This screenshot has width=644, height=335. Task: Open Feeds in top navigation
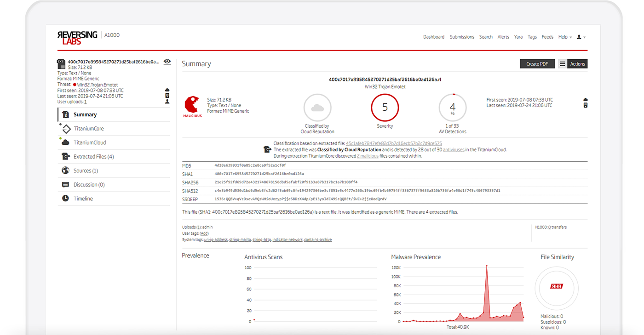547,37
